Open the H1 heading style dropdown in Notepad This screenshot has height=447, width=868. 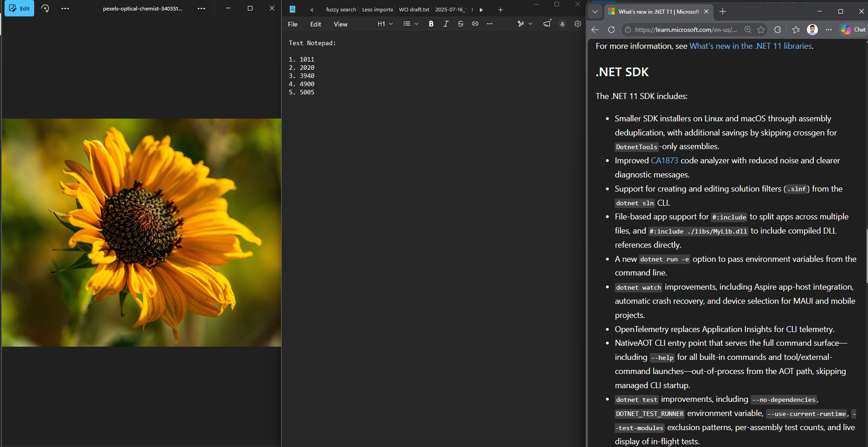tap(385, 24)
